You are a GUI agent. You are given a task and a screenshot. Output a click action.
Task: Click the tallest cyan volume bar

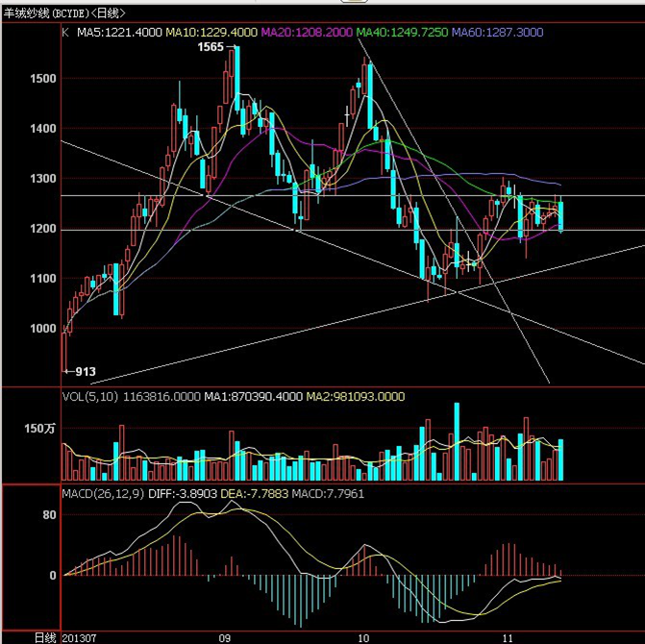pos(457,442)
